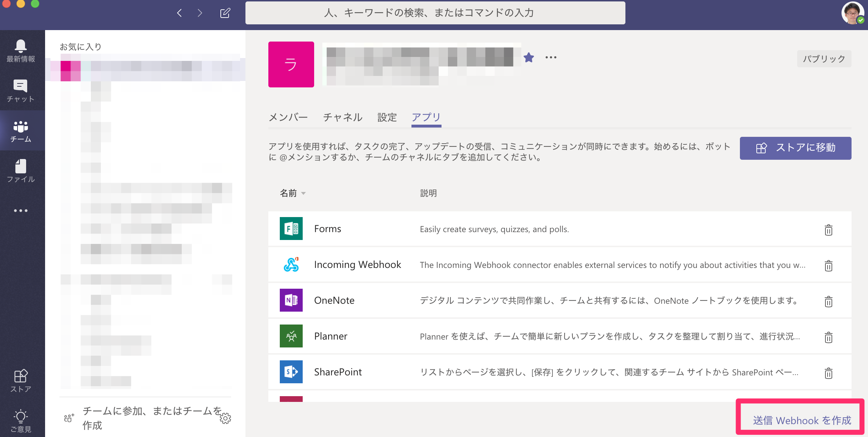Viewport: 868px width, 437px height.
Task: Click the SharePoint app icon
Action: 291,372
